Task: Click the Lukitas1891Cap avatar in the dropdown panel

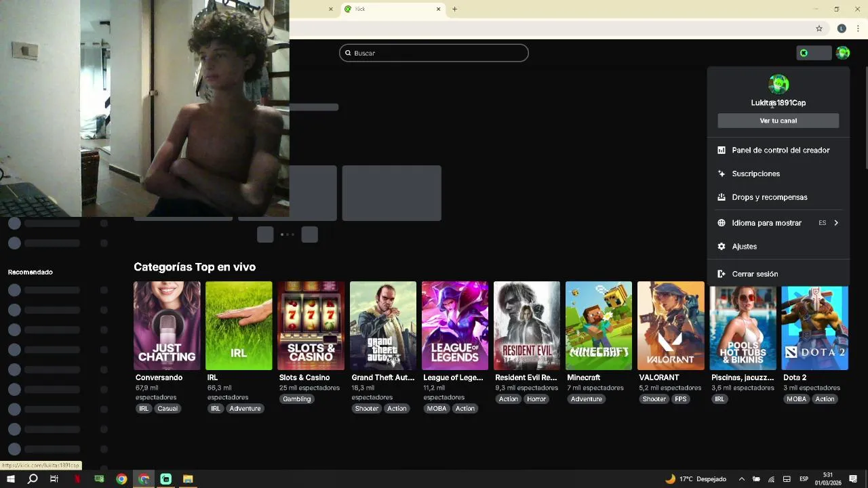Action: point(778,84)
